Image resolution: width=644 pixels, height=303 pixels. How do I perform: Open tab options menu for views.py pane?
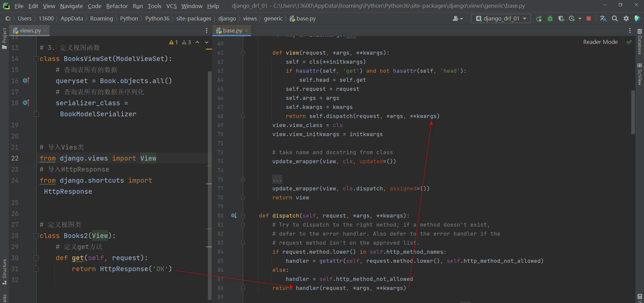[x=206, y=31]
